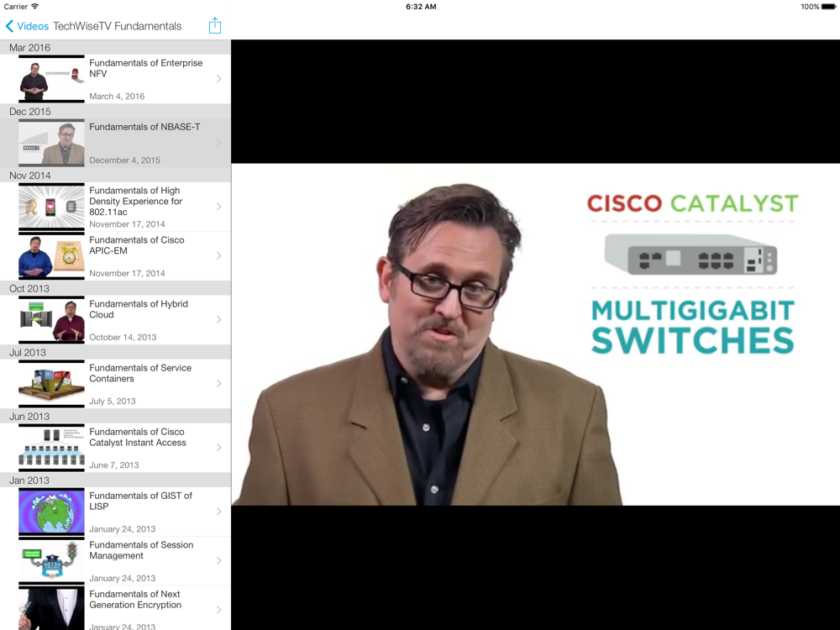This screenshot has height=630, width=840.
Task: Tap the playing video to show controls
Action: pos(535,334)
